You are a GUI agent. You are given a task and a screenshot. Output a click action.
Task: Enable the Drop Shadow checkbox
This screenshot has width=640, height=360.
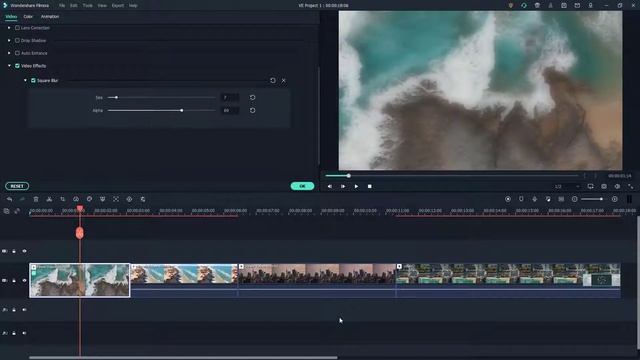tap(17, 40)
